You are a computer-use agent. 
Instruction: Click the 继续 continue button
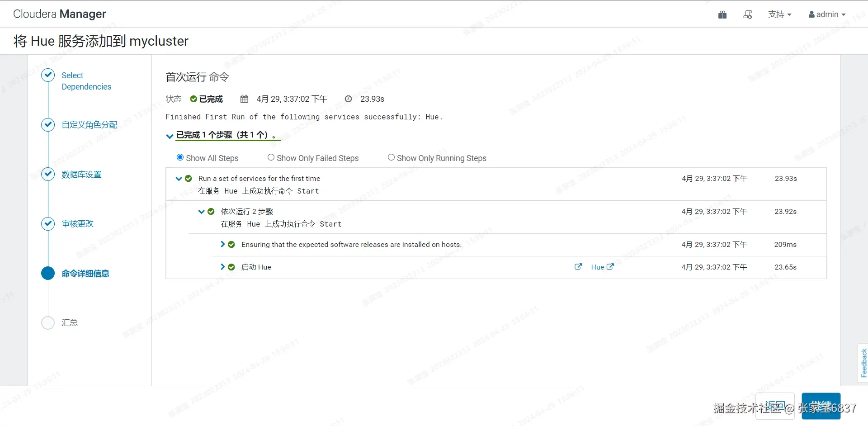[x=821, y=406]
